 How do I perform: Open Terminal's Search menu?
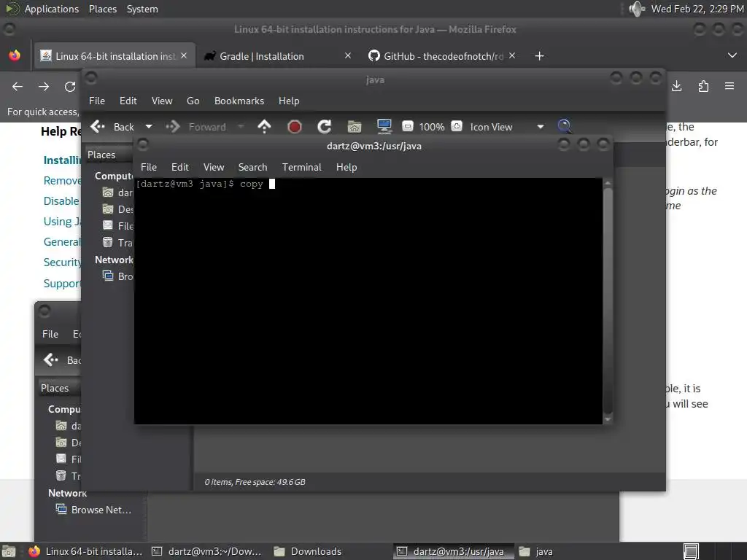click(252, 167)
